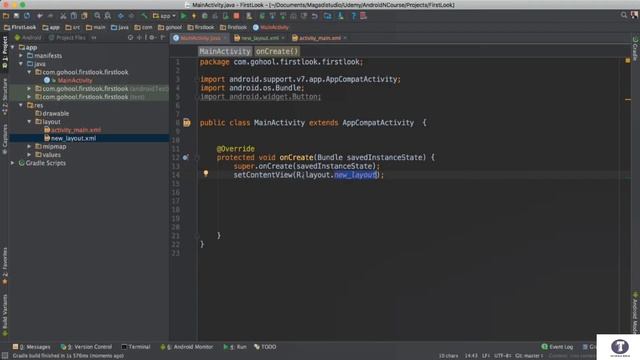The width and height of the screenshot is (640, 360).
Task: Click the Help question mark toolbar icon
Action: tap(353, 16)
